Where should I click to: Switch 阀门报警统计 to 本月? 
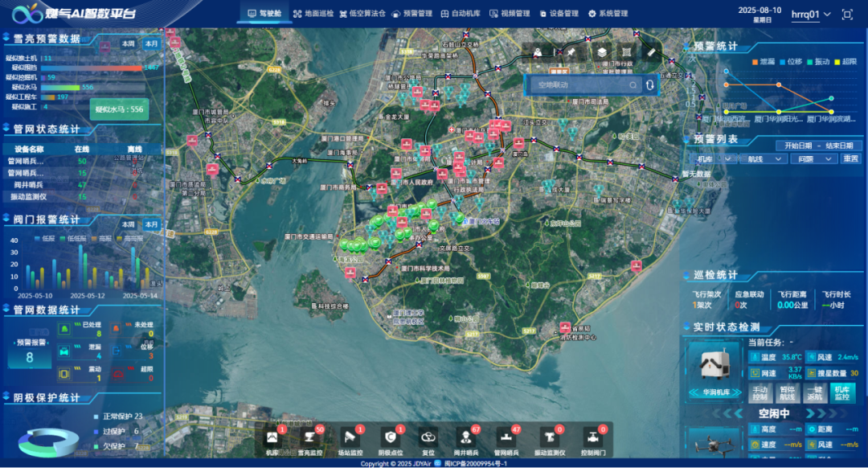pyautogui.click(x=151, y=224)
